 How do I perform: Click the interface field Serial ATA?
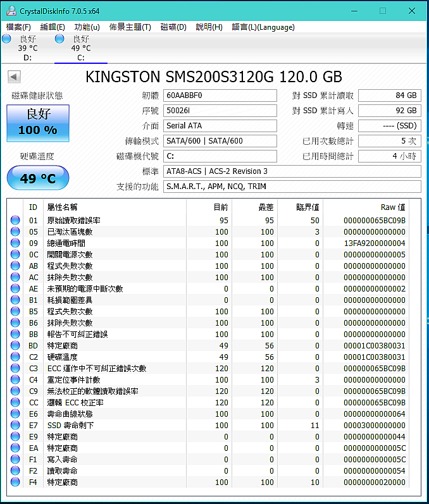tap(220, 126)
